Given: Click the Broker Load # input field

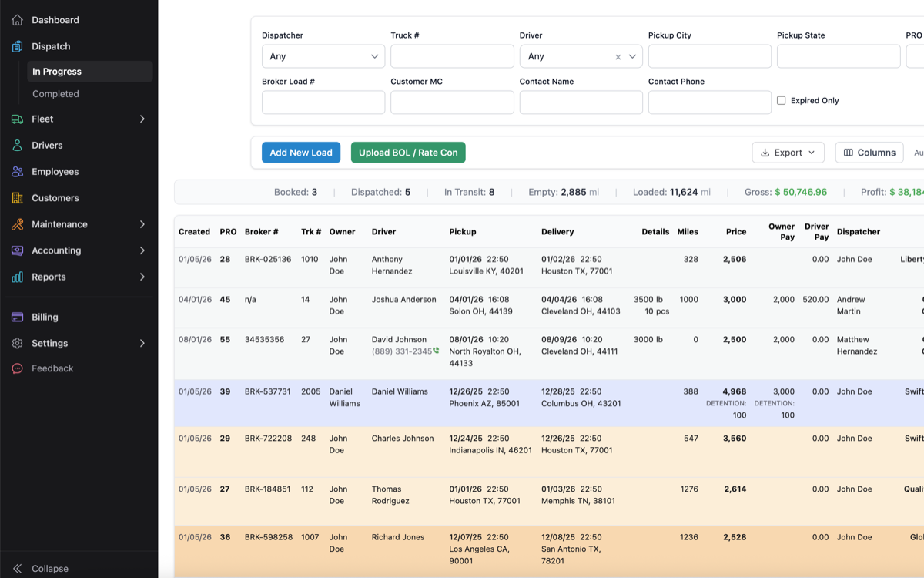Looking at the screenshot, I should [323, 102].
